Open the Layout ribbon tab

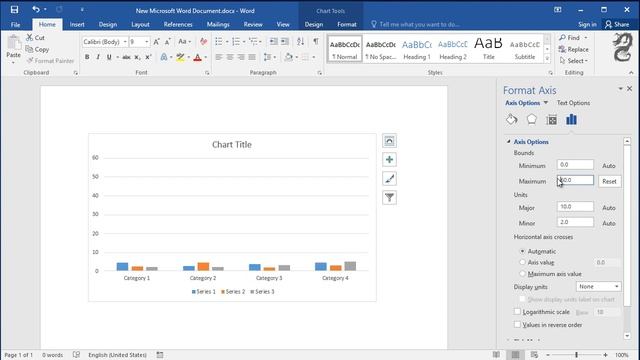tap(140, 24)
